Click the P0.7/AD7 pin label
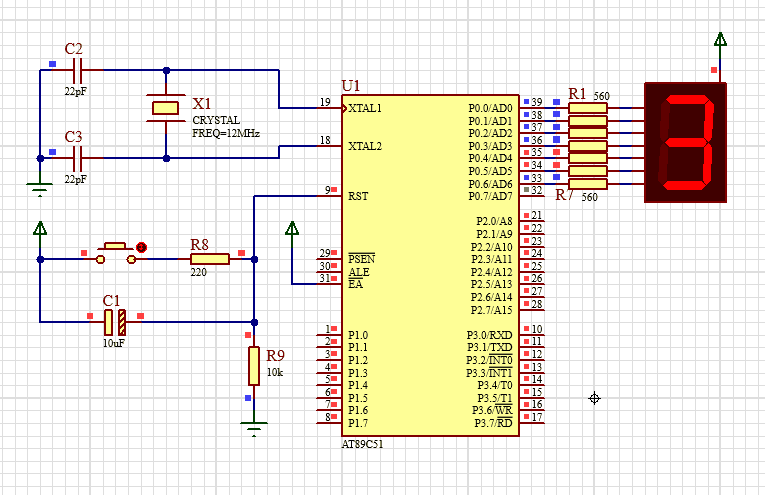 490,197
